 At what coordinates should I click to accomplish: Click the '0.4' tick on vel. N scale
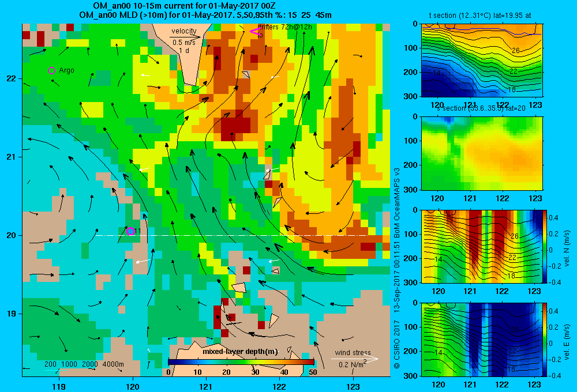point(554,218)
